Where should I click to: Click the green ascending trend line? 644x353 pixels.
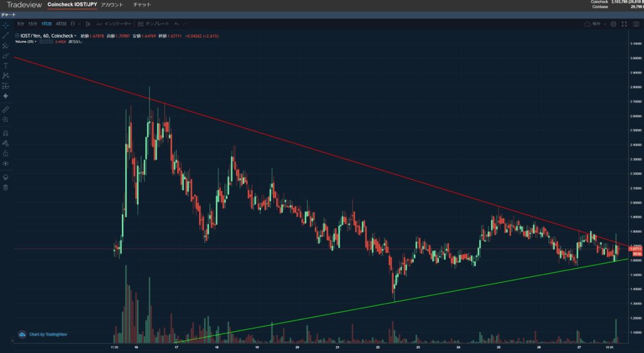[x=401, y=301]
